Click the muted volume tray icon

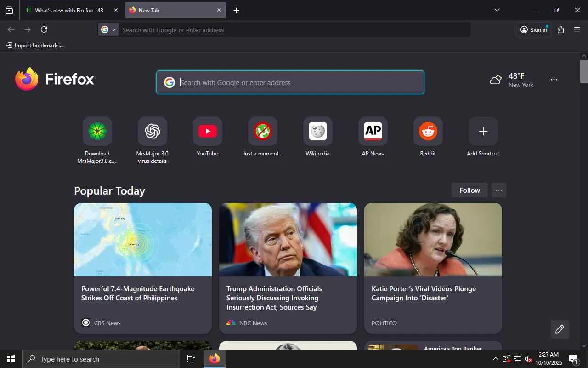pyautogui.click(x=528, y=359)
